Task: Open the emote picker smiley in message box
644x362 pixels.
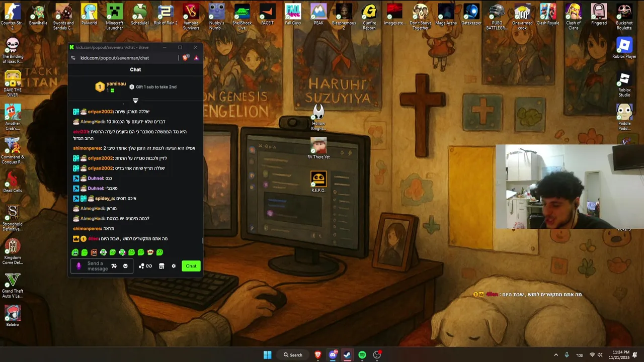Action: (x=125, y=266)
